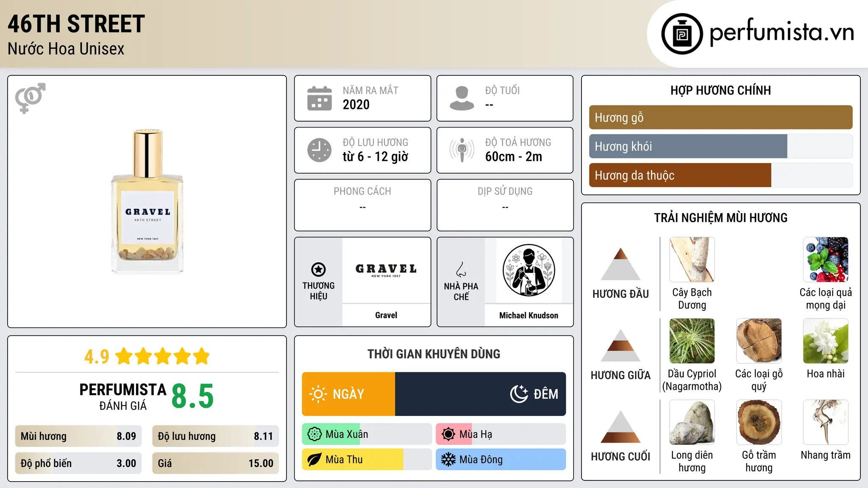Click the release year 2020
Screen dimensions: 868x488
click(356, 105)
